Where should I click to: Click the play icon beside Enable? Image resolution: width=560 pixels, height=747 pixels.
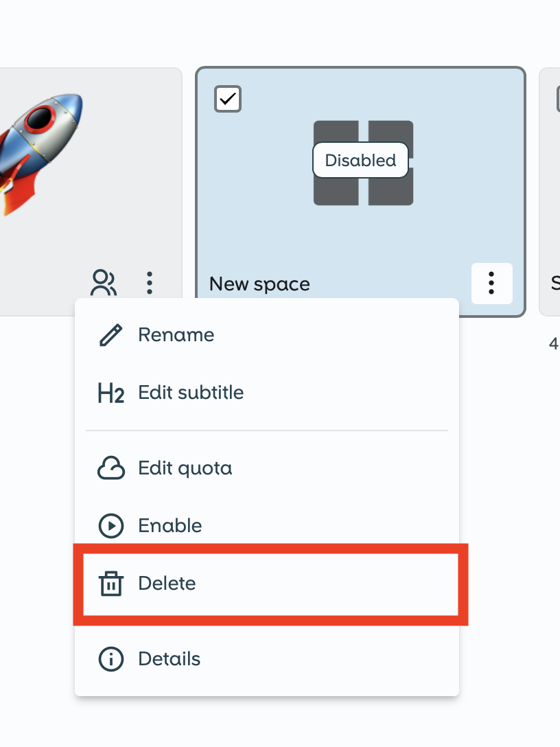pyautogui.click(x=110, y=525)
